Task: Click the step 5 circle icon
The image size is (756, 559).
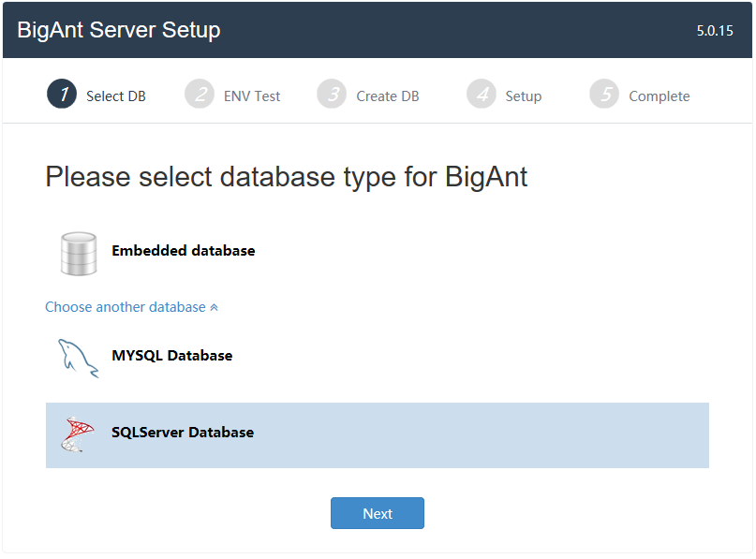Action: tap(604, 94)
